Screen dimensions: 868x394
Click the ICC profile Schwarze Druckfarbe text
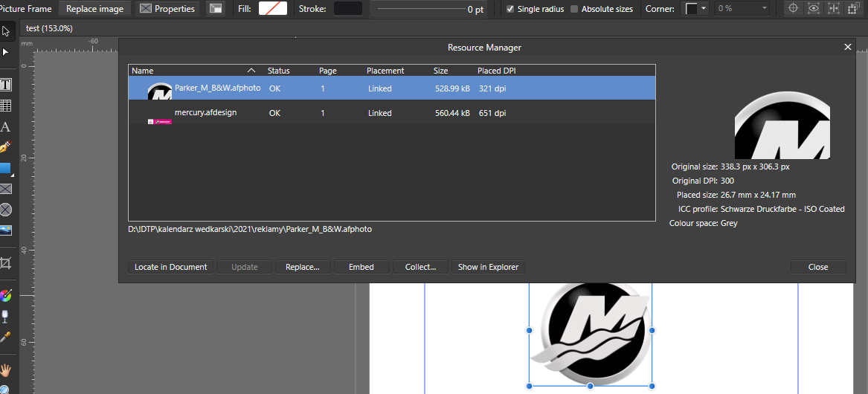tap(782, 209)
